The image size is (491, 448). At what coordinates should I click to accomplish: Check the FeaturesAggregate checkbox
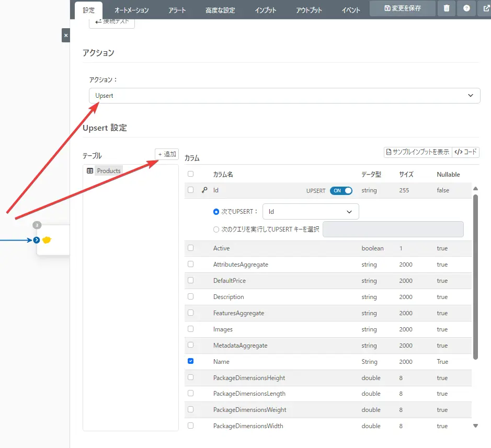(190, 313)
